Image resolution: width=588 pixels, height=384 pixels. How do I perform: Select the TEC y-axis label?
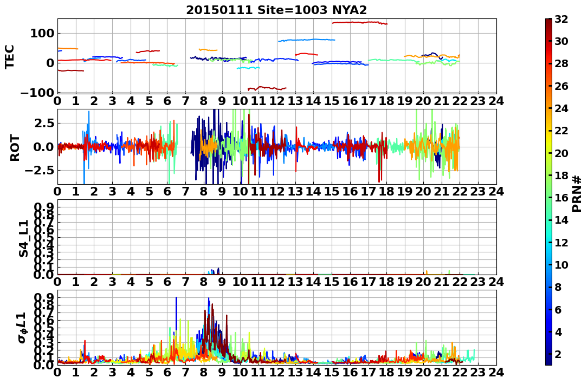tap(10, 56)
